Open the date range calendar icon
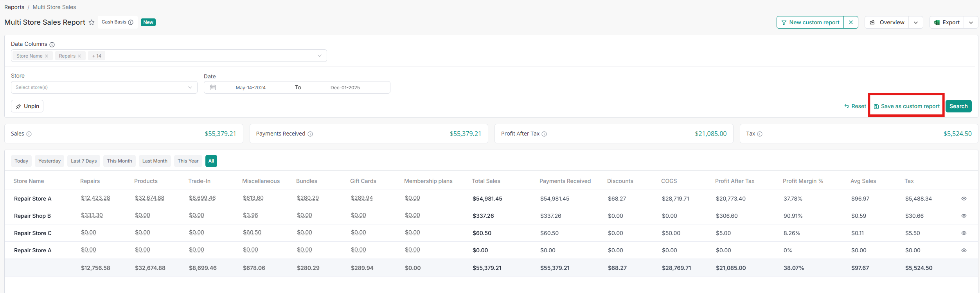Viewport: 980px width, 293px height. point(213,87)
